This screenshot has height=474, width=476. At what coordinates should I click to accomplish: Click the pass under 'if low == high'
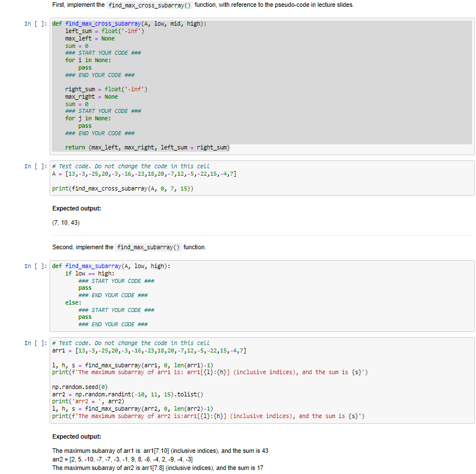pos(85,288)
